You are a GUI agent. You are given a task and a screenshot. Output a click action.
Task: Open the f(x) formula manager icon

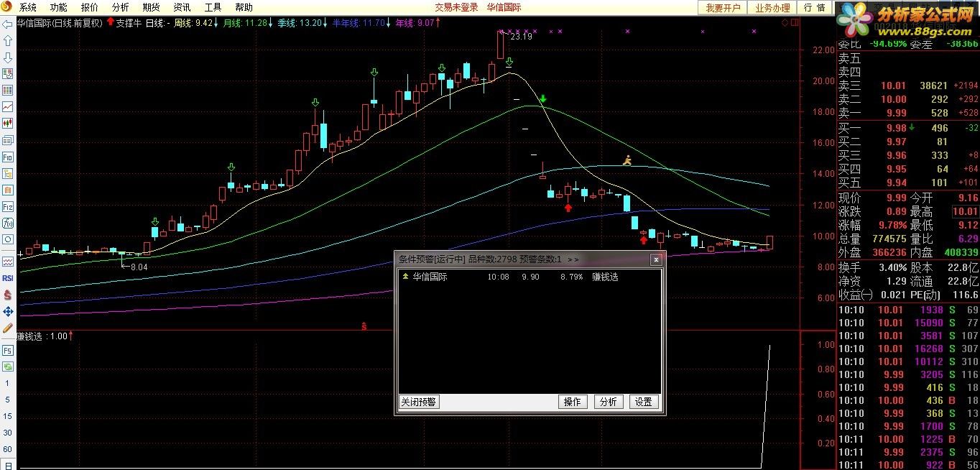8,223
